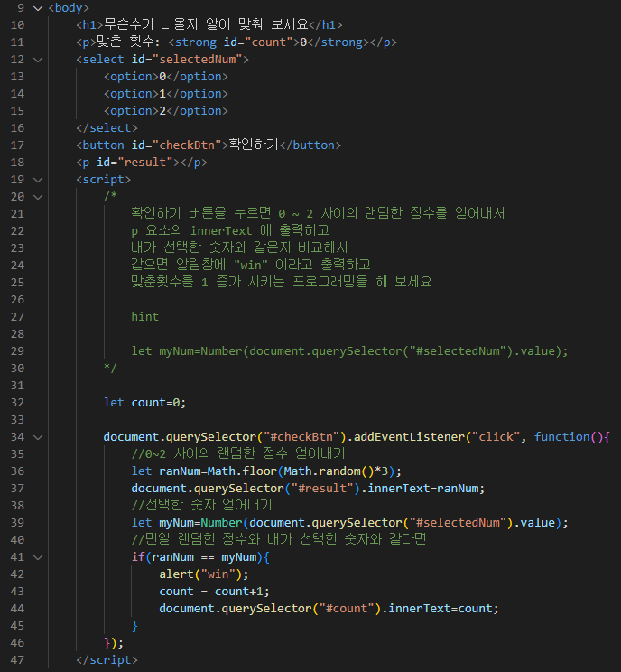Click the "checkBtn" id string on line 17
The width and height of the screenshot is (621, 672).
click(x=187, y=145)
